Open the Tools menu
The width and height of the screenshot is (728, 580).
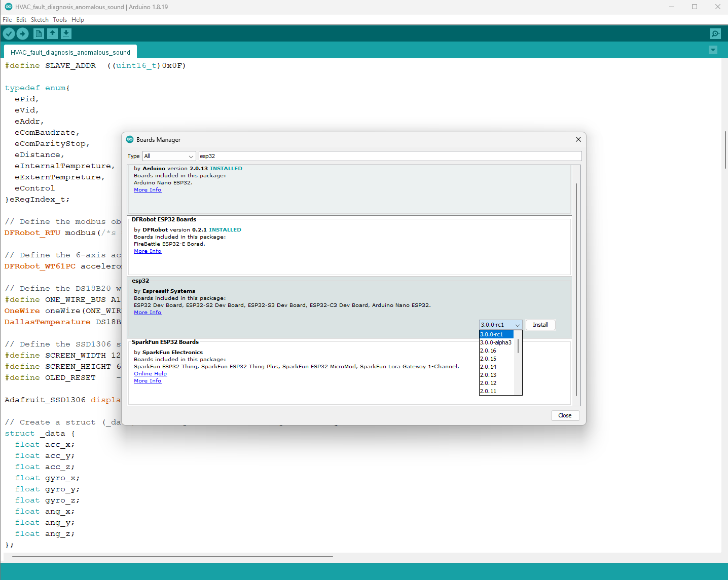60,20
